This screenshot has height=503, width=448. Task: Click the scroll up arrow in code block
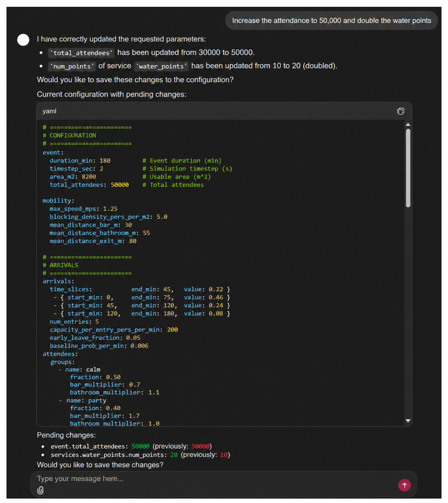click(408, 125)
